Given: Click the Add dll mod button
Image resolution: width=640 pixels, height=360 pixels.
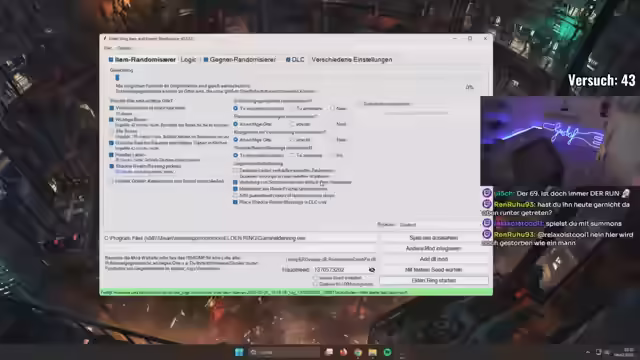Looking at the screenshot, I should coord(433,259).
